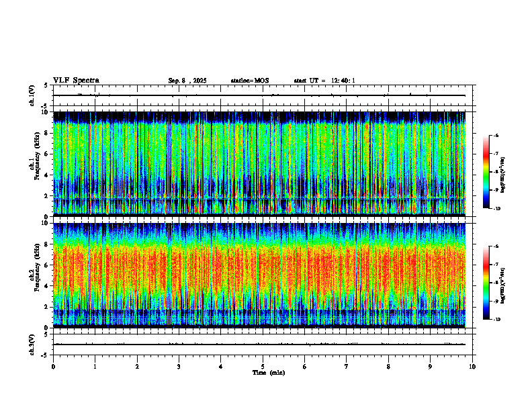Click time axis tick label "2"

pos(137,367)
